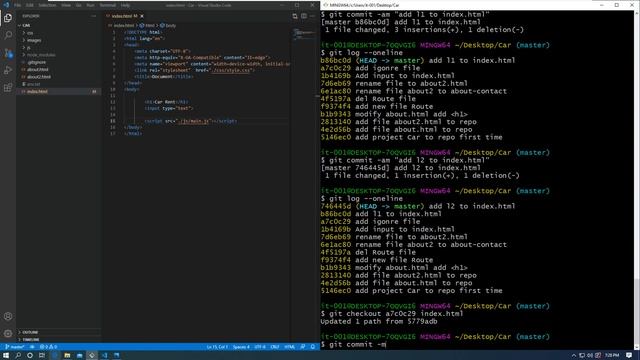The height and width of the screenshot is (360, 640).
Task: Open the Explorer view in the activity bar
Action: (x=8, y=18)
